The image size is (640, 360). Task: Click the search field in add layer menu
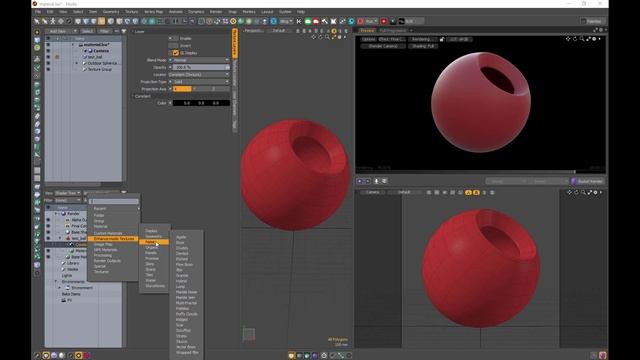(x=114, y=202)
